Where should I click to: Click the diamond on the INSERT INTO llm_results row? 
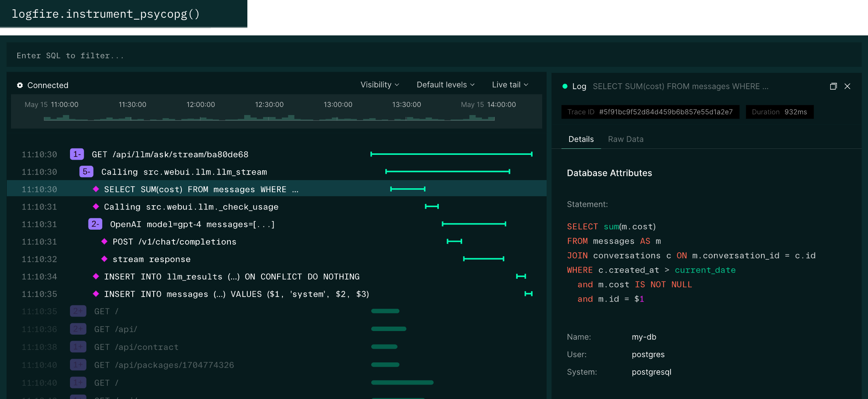(x=96, y=276)
